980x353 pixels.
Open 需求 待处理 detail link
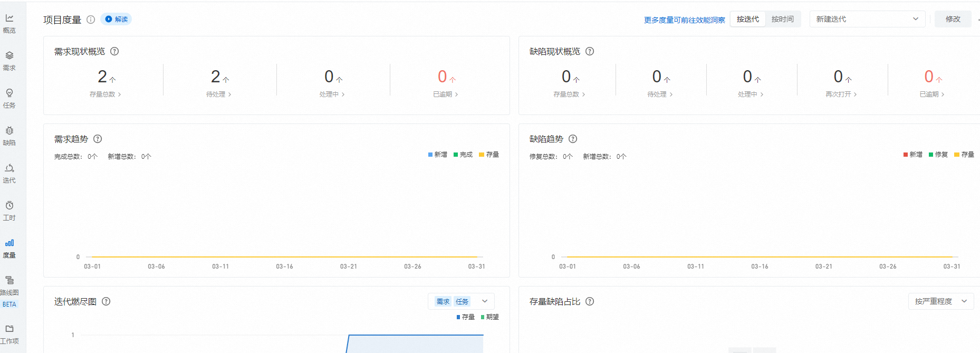pyautogui.click(x=218, y=94)
